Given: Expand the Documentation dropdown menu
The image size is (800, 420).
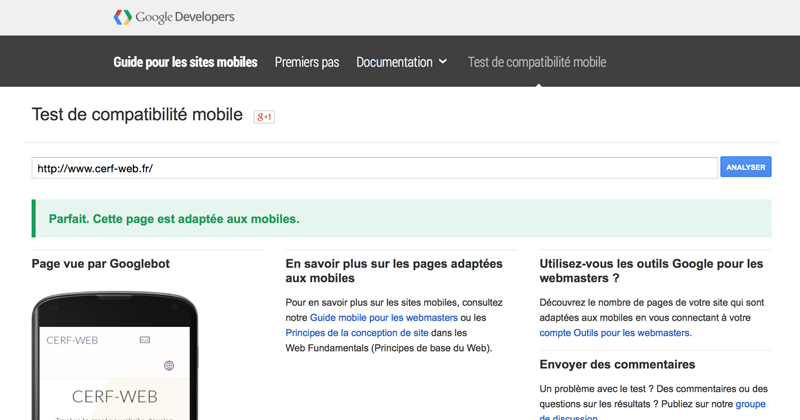Looking at the screenshot, I should tap(402, 62).
